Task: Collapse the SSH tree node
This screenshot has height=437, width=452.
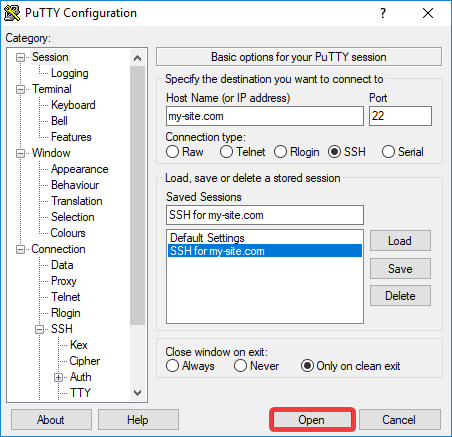Action: pyautogui.click(x=40, y=329)
